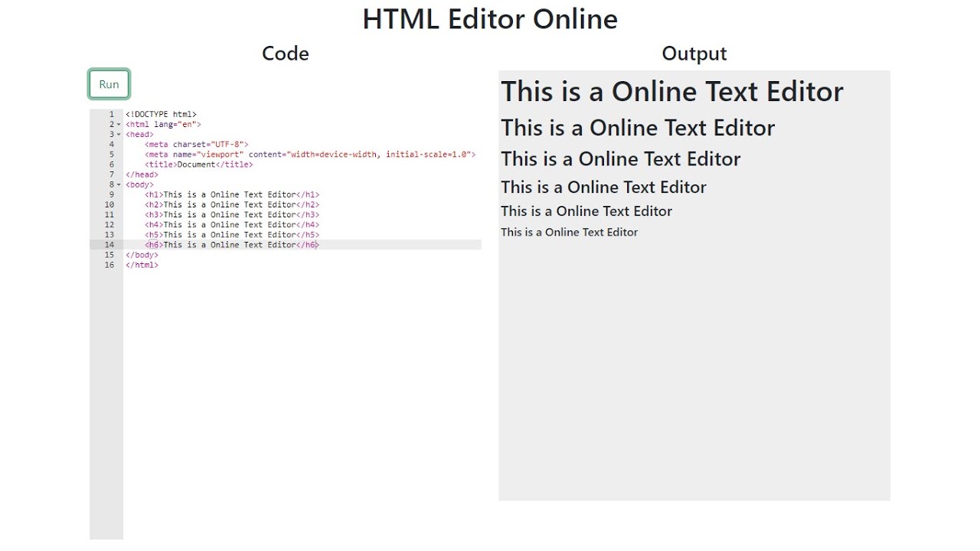The height and width of the screenshot is (551, 980).
Task: Click the h3 output heading text
Action: click(x=621, y=158)
